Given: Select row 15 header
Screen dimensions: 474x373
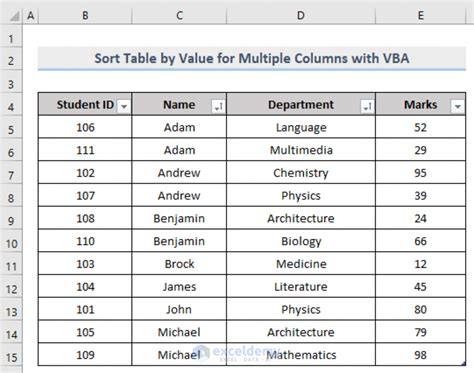Looking at the screenshot, I should coord(11,358).
